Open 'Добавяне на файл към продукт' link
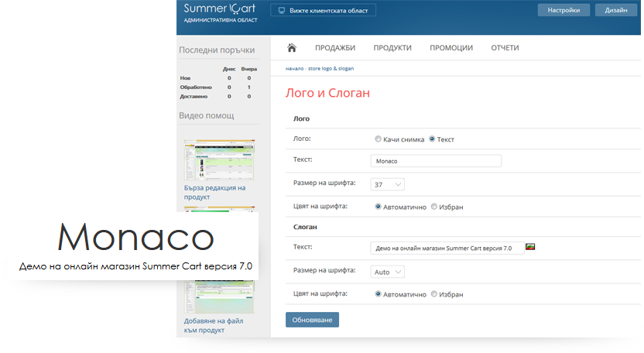Screen dimensions: 644x353 [214, 325]
